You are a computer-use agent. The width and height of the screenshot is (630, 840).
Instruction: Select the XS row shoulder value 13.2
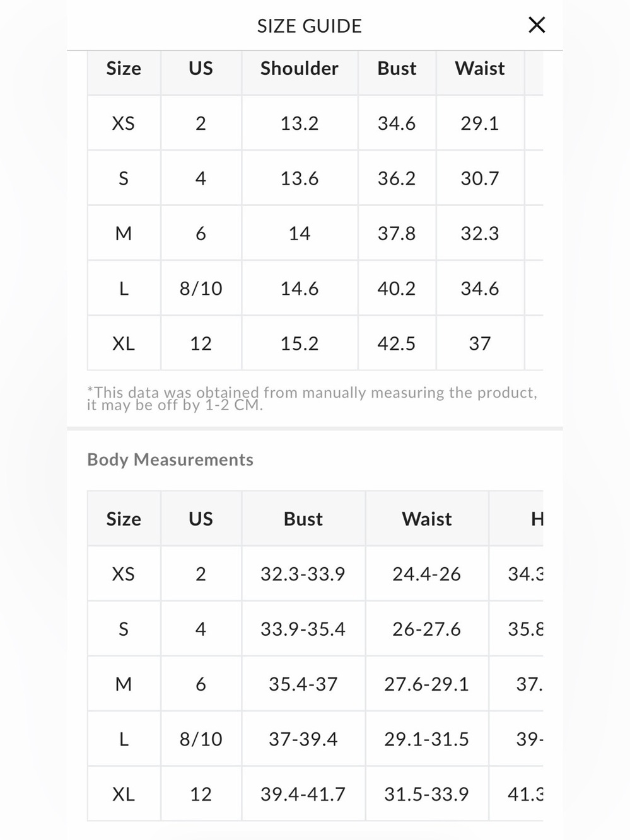pos(300,123)
